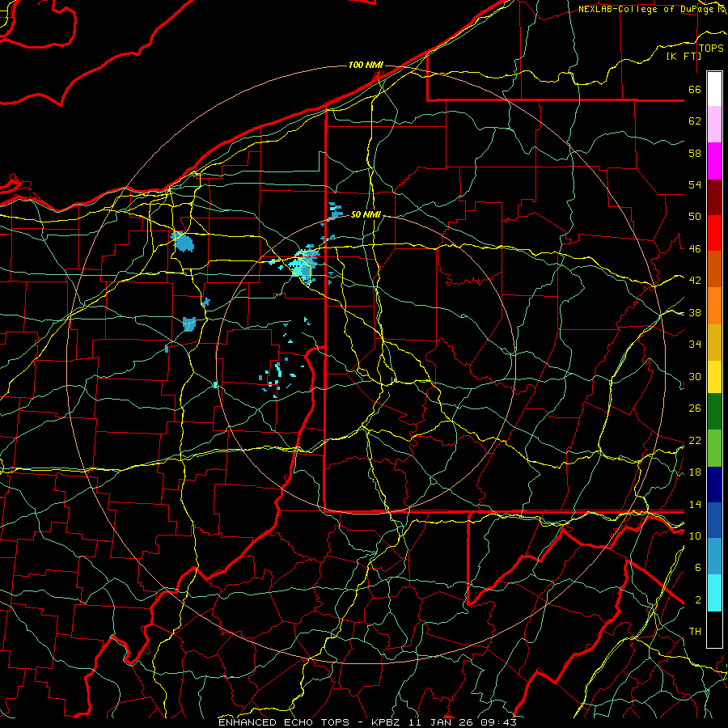Image resolution: width=728 pixels, height=728 pixels.
Task: Click legend value "10"
Action: pyautogui.click(x=695, y=535)
